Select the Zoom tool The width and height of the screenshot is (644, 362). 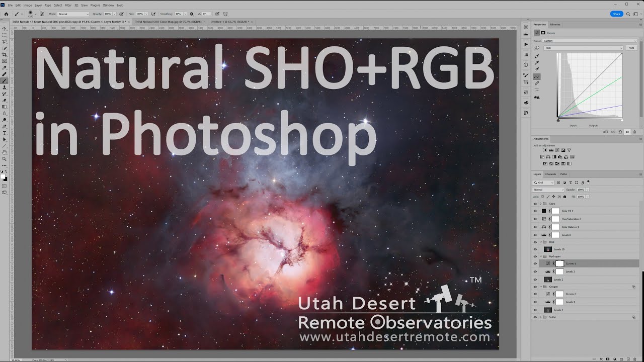[5, 159]
